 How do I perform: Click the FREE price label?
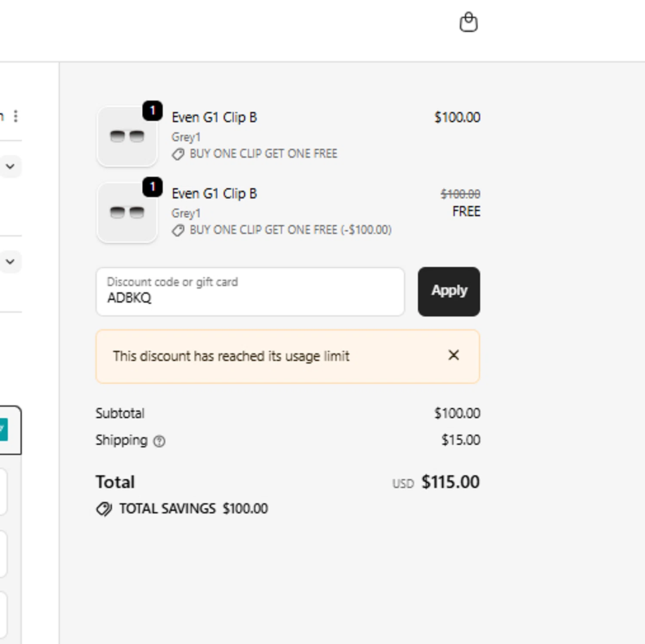coord(466,212)
